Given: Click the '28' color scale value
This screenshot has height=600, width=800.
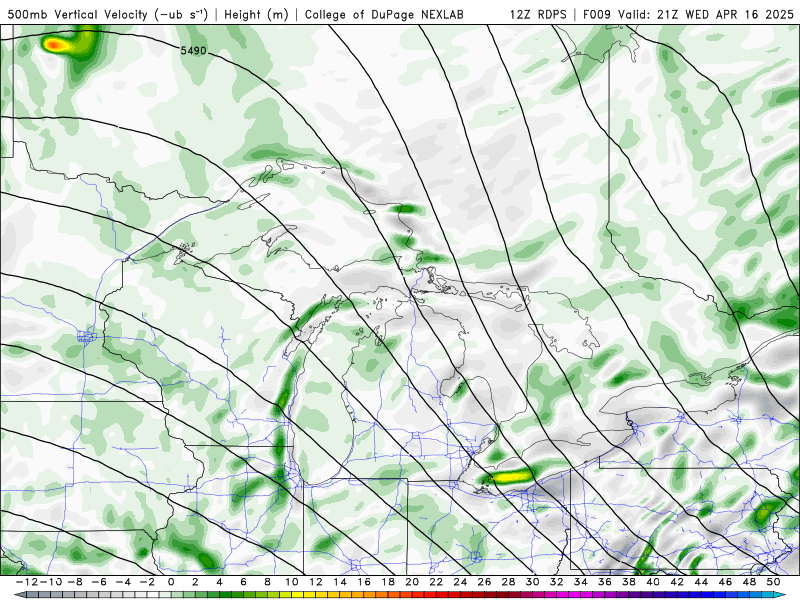Looking at the screenshot, I should tap(508, 582).
